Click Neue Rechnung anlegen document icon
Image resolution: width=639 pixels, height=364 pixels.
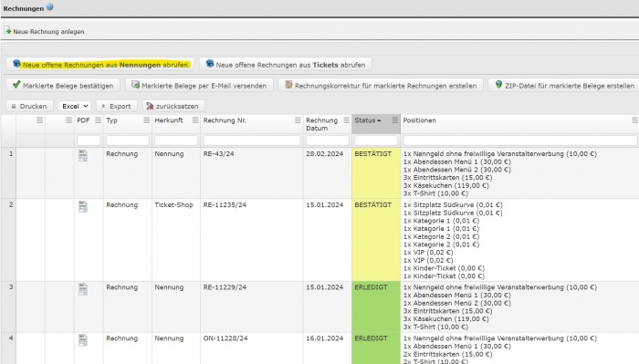7,30
